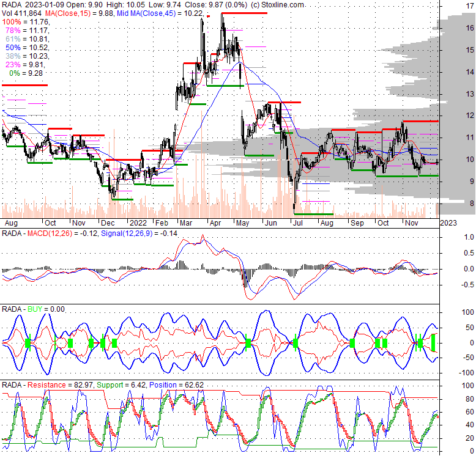Image resolution: width=476 pixels, height=456 pixels.
Task: Click the -100 tick on the BUY scale
Action: (x=466, y=373)
